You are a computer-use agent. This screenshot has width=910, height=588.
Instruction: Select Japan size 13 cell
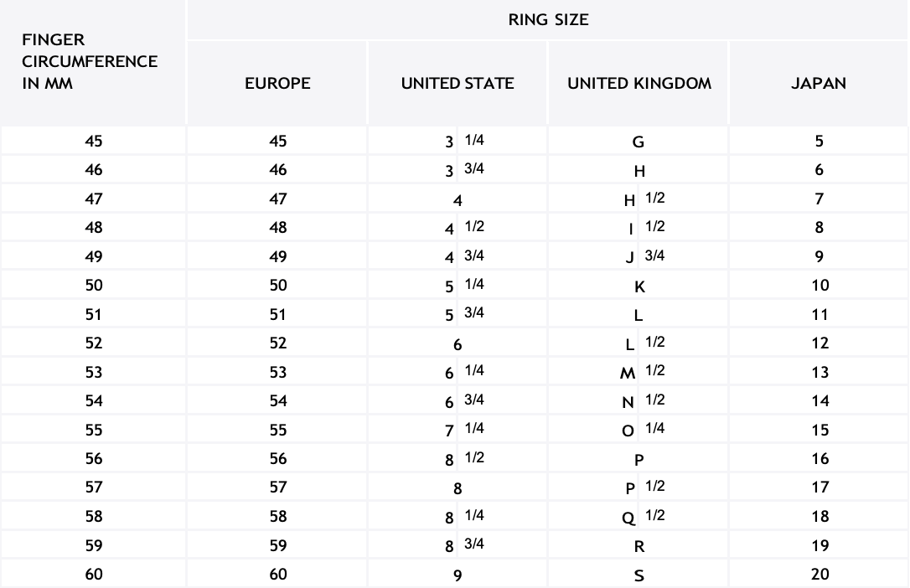(x=820, y=372)
